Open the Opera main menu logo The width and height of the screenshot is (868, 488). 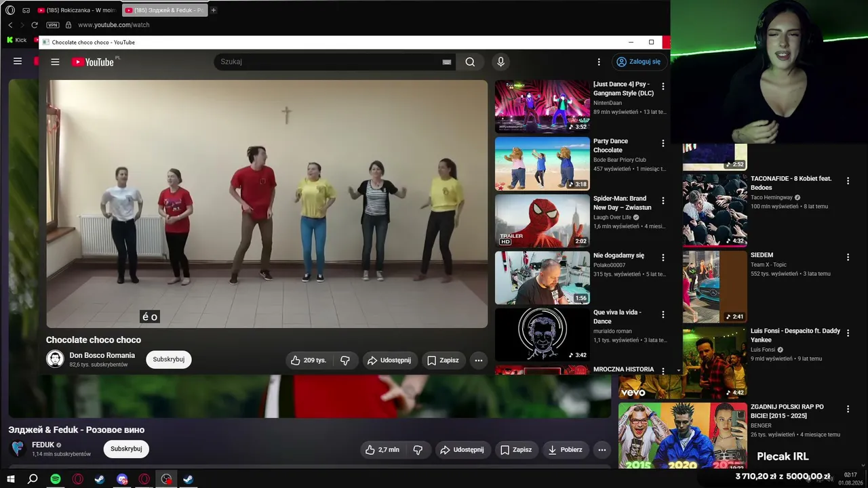[10, 10]
